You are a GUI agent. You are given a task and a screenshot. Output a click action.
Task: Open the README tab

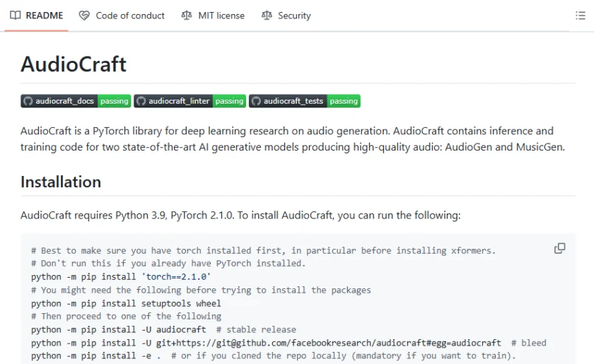coord(36,16)
